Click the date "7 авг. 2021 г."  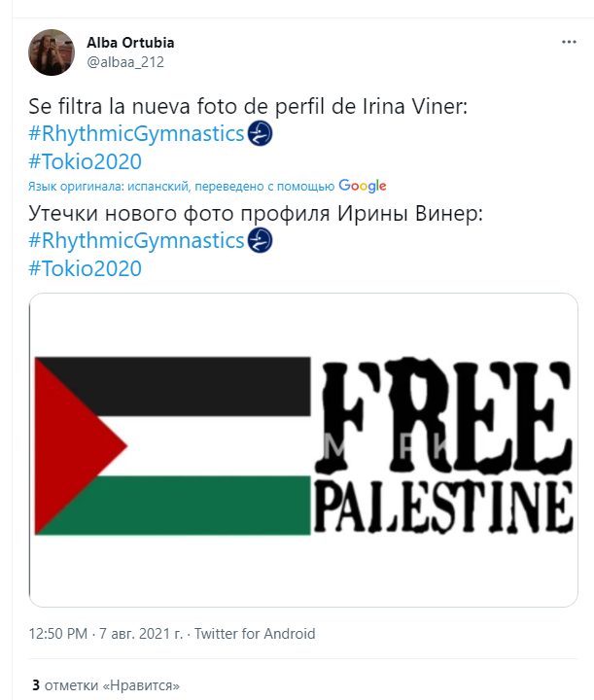[x=143, y=634]
